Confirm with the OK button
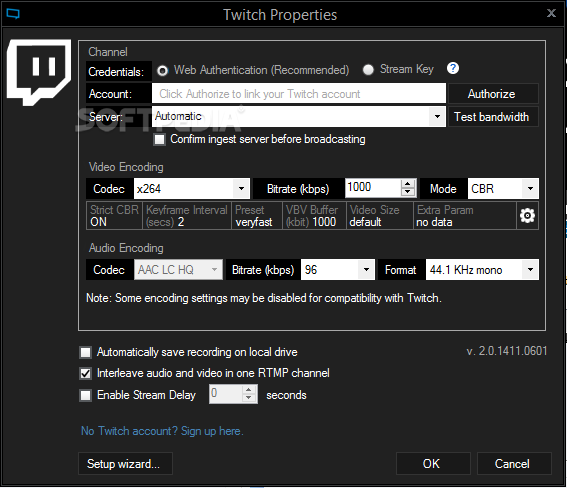Screen dimensions: 567x488 pos(433,463)
